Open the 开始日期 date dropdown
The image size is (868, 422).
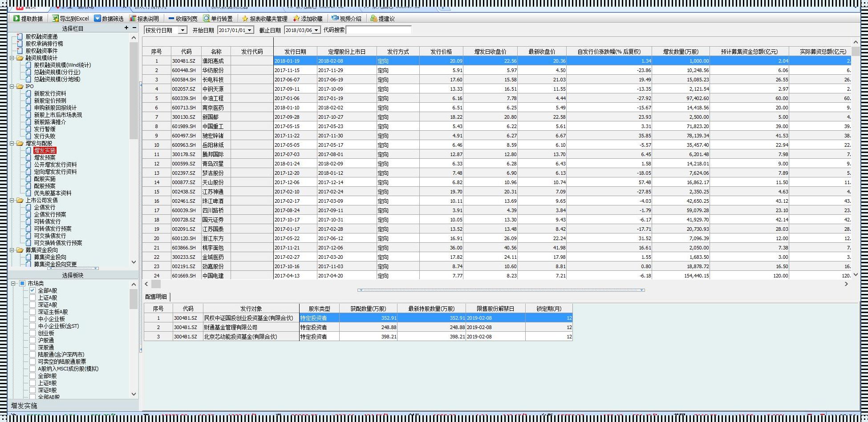tap(250, 30)
